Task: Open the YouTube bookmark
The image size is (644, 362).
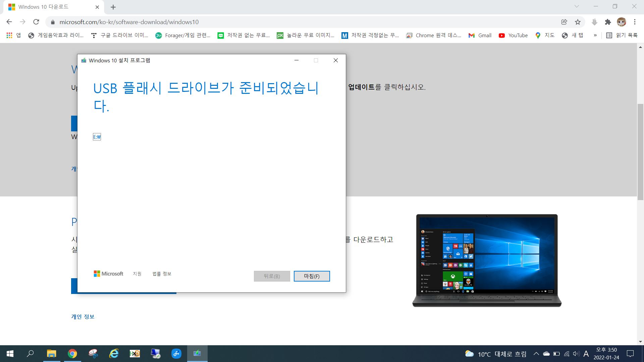Action: point(513,35)
